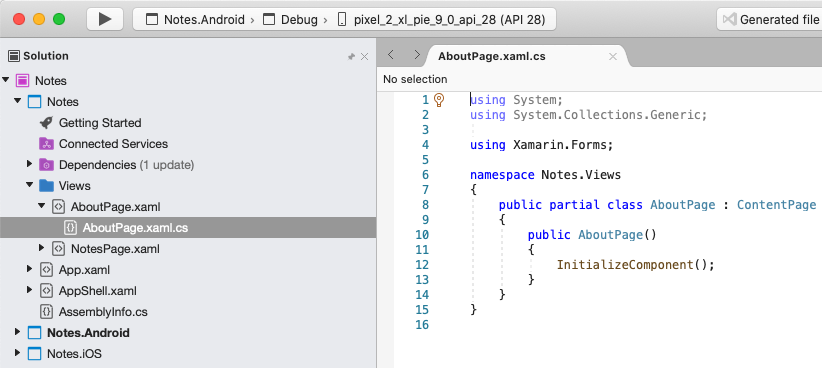Open AssemblyInfo.cs

pos(103,312)
